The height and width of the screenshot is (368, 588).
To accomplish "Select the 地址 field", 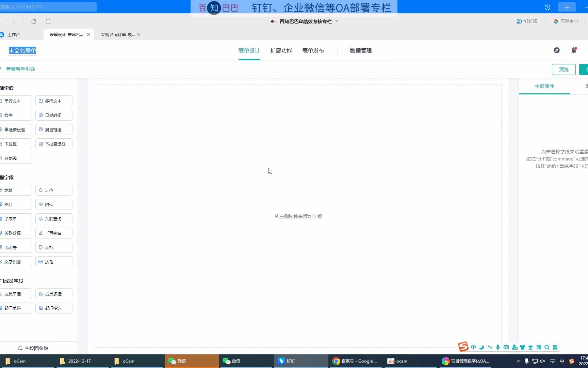I will point(15,190).
